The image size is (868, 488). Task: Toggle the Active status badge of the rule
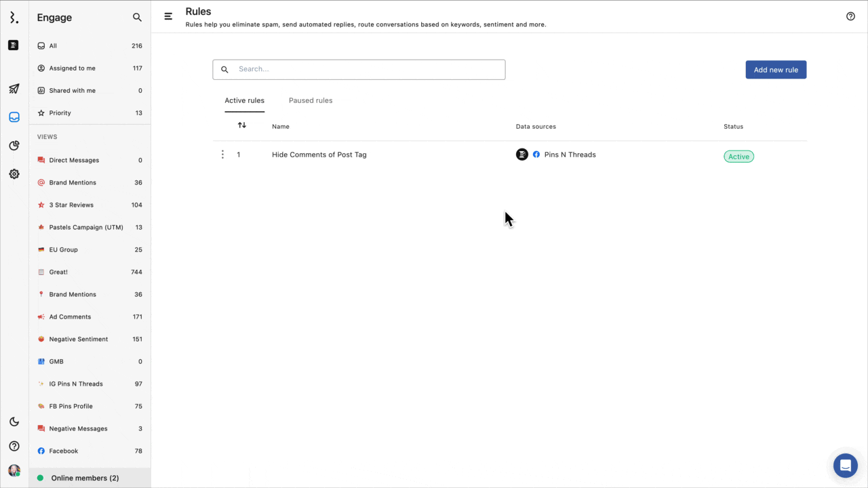738,157
